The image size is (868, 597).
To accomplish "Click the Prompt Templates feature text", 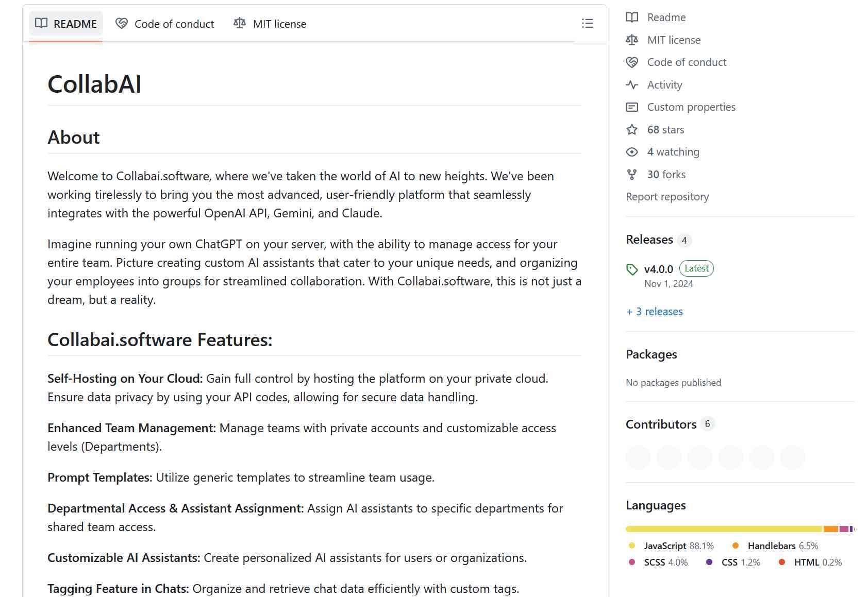I will (241, 477).
